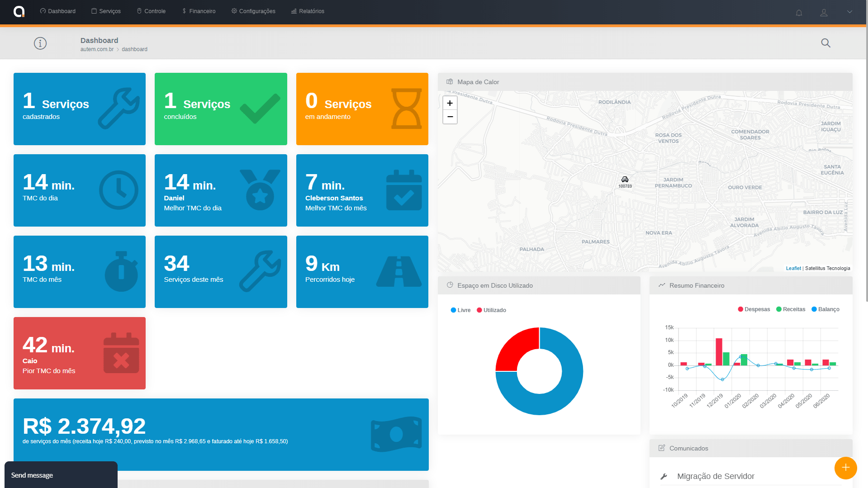868x488 pixels.
Task: Click the Daniel name on Melhor TMC card
Action: click(x=174, y=198)
